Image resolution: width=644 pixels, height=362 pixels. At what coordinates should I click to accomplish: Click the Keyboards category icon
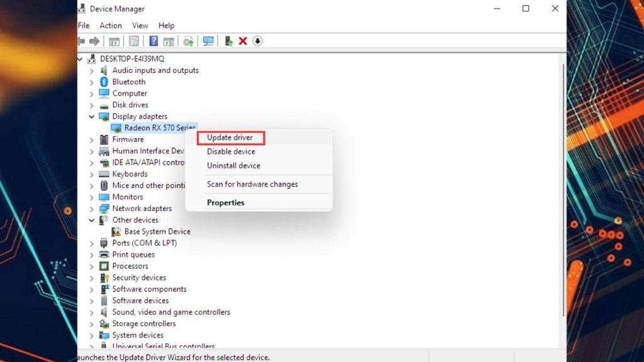coord(104,174)
